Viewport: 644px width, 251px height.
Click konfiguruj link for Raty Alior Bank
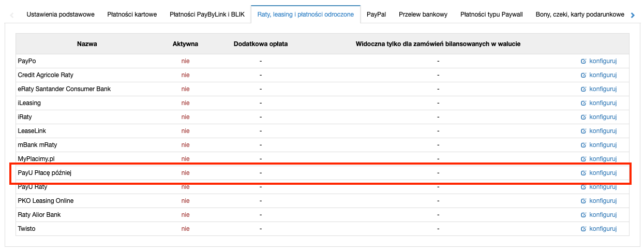(x=603, y=215)
